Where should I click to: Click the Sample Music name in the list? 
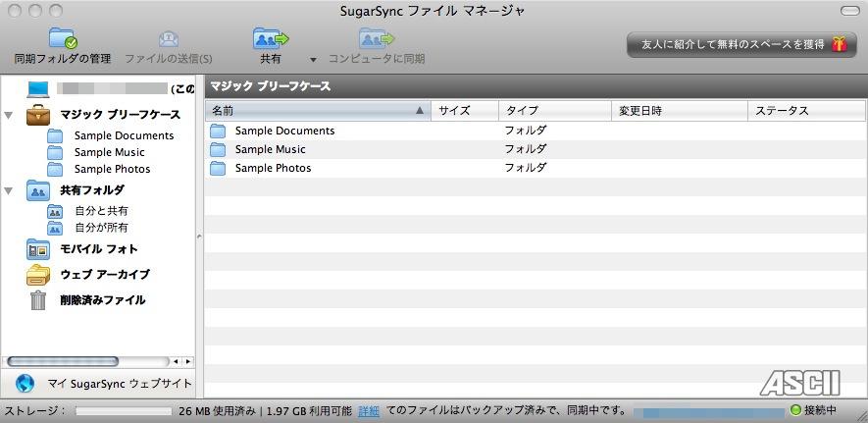tap(270, 149)
